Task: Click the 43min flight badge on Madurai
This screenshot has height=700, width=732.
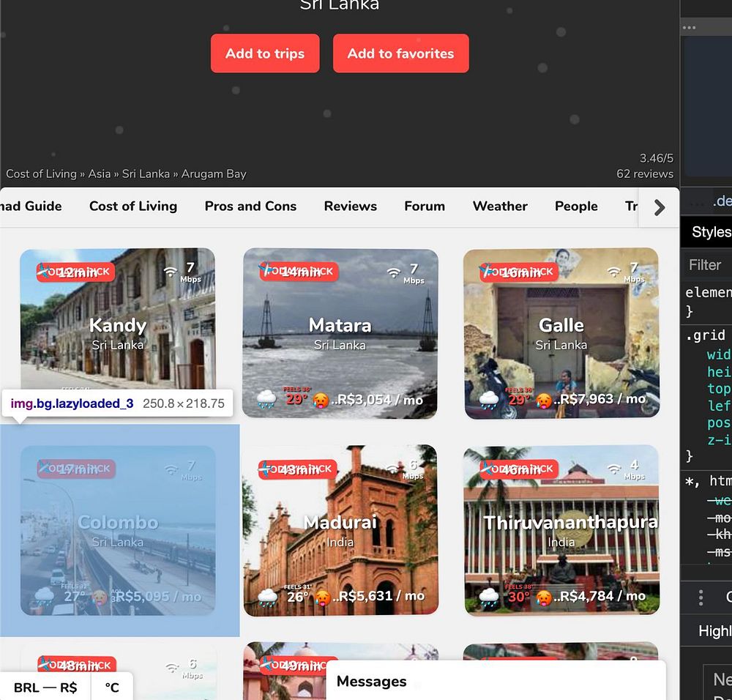Action: point(297,469)
